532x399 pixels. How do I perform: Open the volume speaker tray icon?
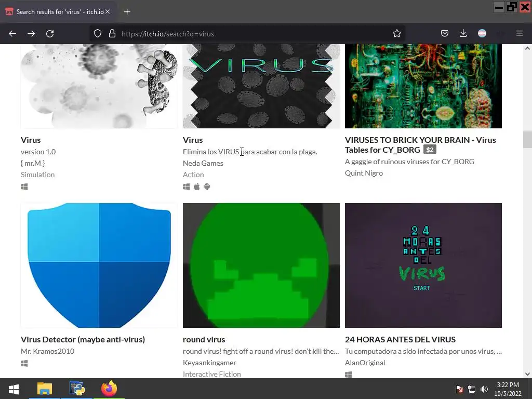[x=484, y=389]
